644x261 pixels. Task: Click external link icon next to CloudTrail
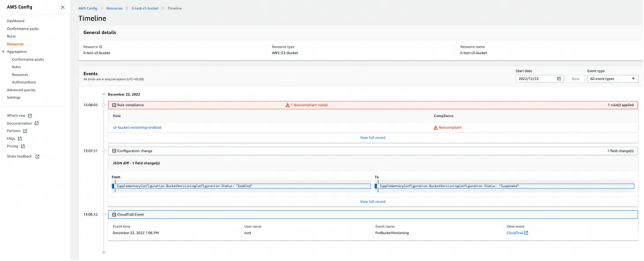point(526,233)
